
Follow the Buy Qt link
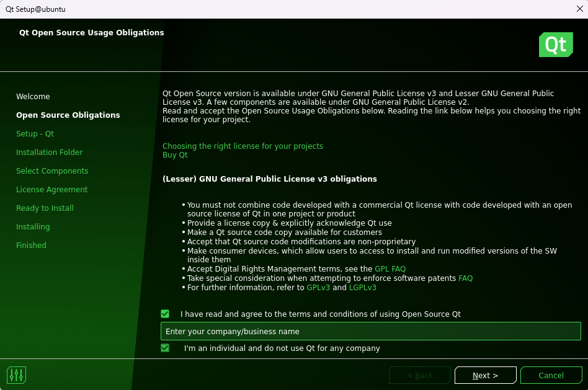(175, 155)
